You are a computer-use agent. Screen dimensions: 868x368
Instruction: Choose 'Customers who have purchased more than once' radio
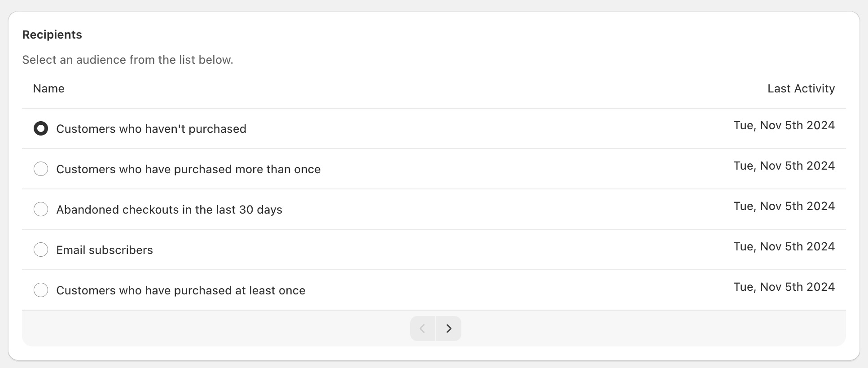41,169
